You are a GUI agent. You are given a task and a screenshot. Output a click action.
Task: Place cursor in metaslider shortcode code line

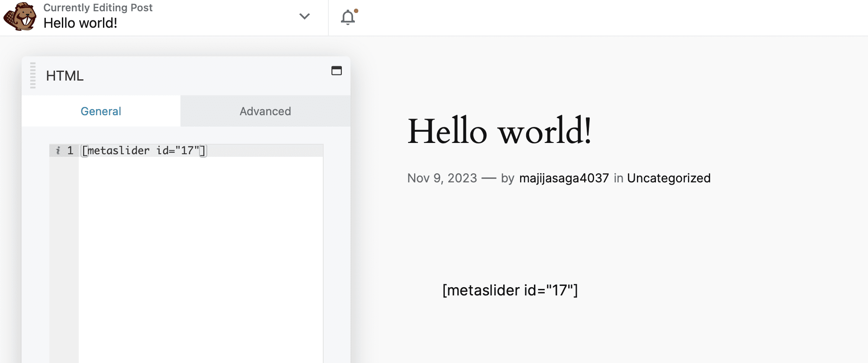144,150
